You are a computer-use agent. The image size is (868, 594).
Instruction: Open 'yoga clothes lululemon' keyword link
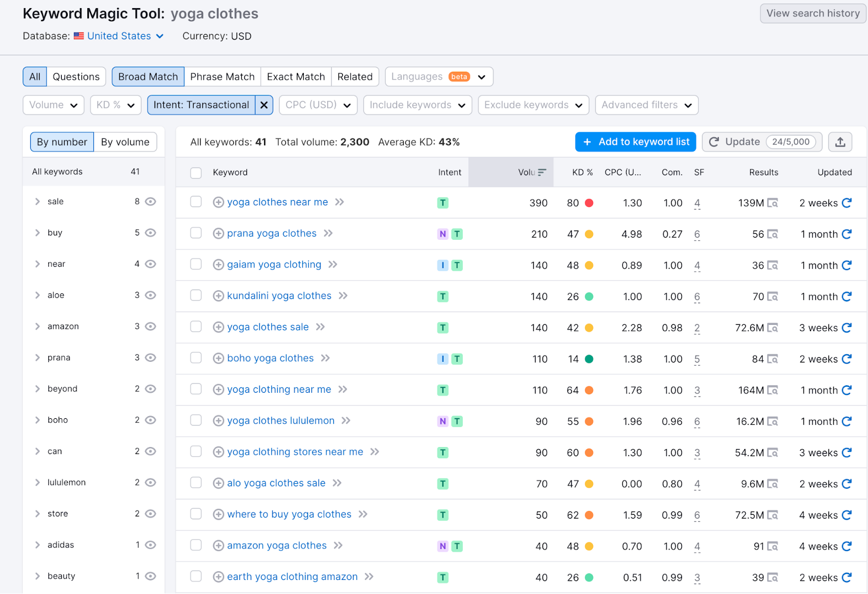280,421
